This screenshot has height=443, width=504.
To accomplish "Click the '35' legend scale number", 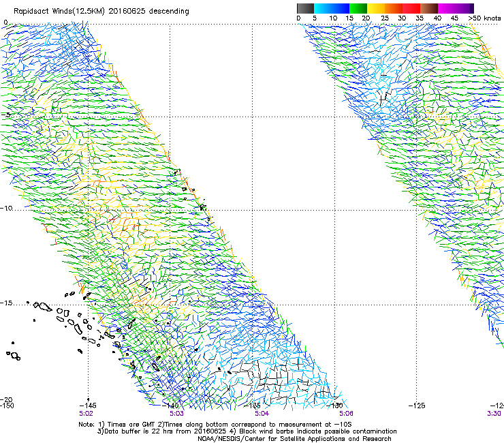I will pos(420,18).
